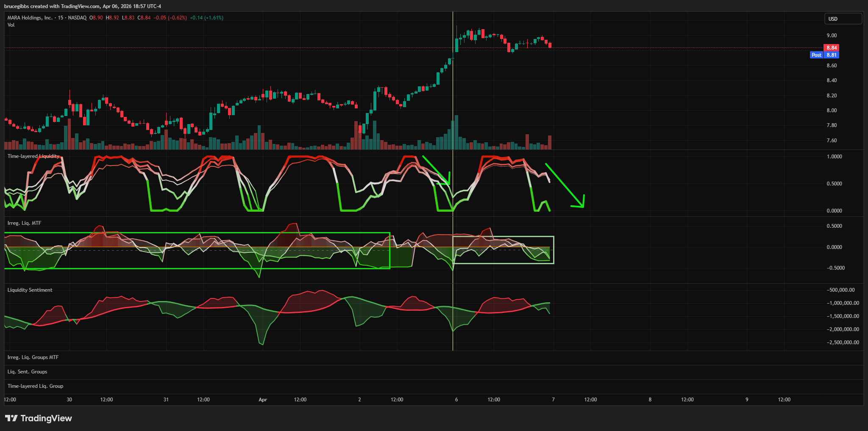The image size is (868, 431).
Task: Click the 9.00 level on price axis
Action: (x=832, y=36)
